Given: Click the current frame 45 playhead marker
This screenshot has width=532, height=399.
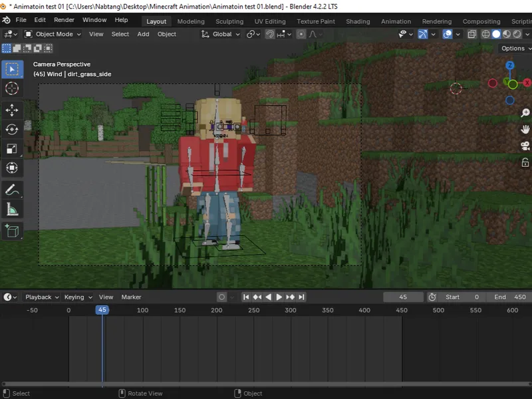Looking at the screenshot, I should (x=102, y=310).
